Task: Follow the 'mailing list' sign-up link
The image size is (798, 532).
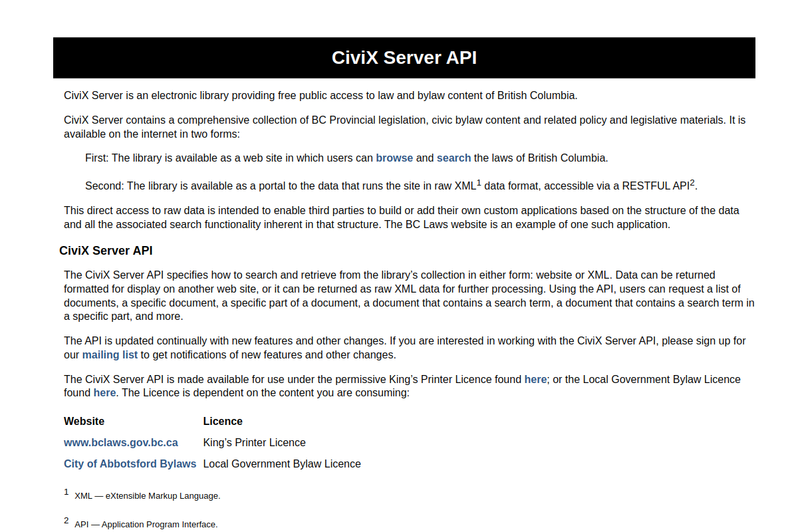Action: 110,355
